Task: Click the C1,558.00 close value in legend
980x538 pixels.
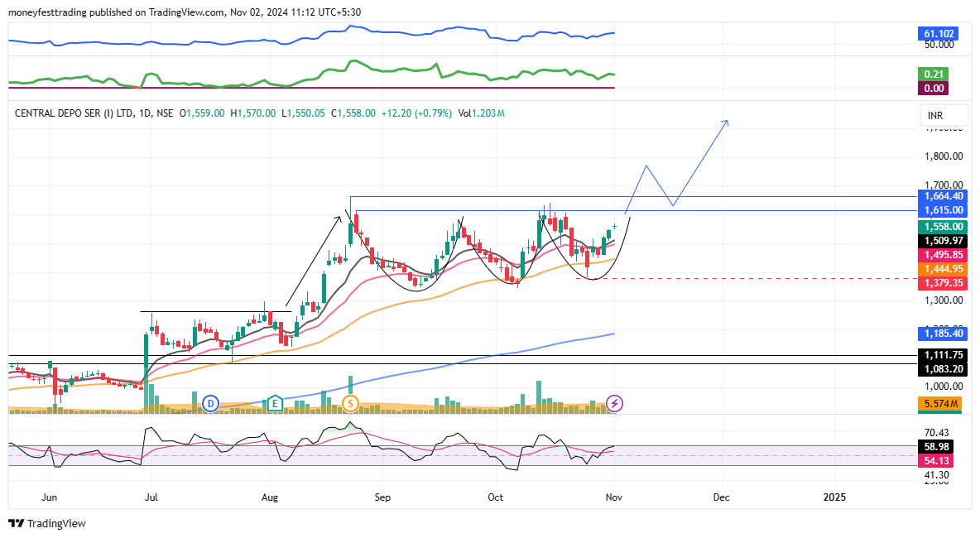Action: tap(353, 113)
